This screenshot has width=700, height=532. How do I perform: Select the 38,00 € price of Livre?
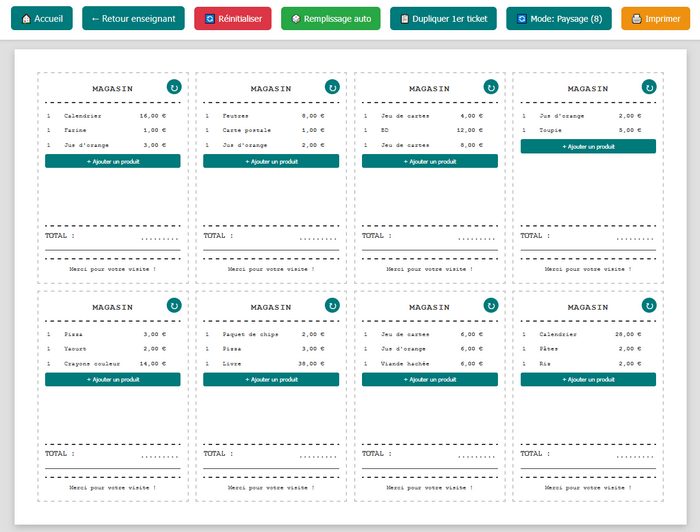[x=312, y=364]
